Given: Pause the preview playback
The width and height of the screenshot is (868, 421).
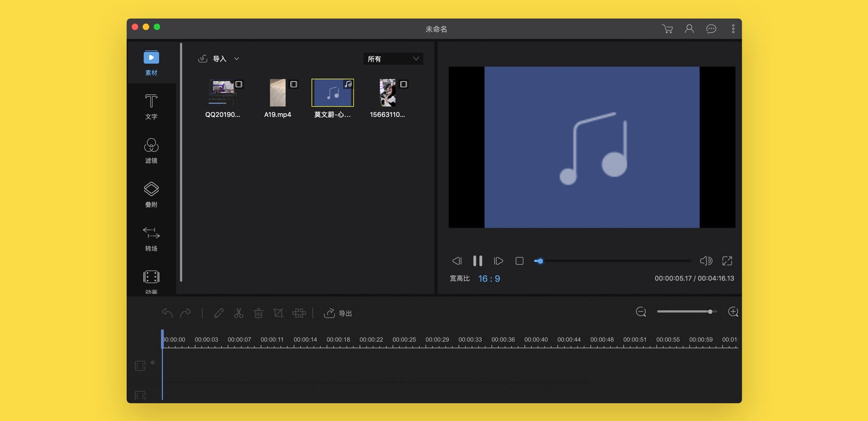Looking at the screenshot, I should (x=478, y=261).
